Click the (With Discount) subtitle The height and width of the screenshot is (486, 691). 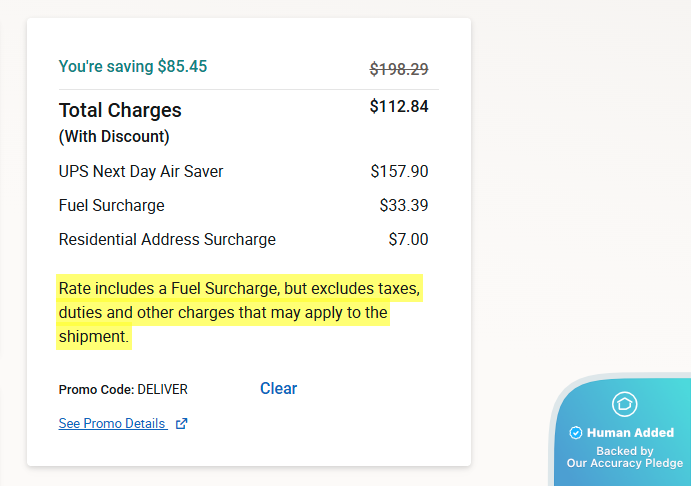[114, 136]
